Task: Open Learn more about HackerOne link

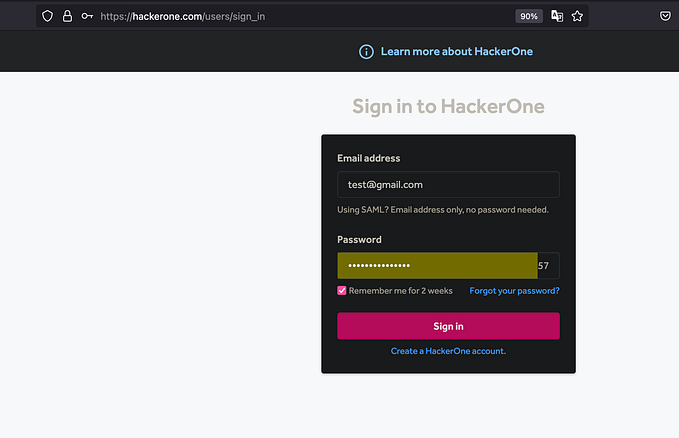Action: pyautogui.click(x=457, y=52)
